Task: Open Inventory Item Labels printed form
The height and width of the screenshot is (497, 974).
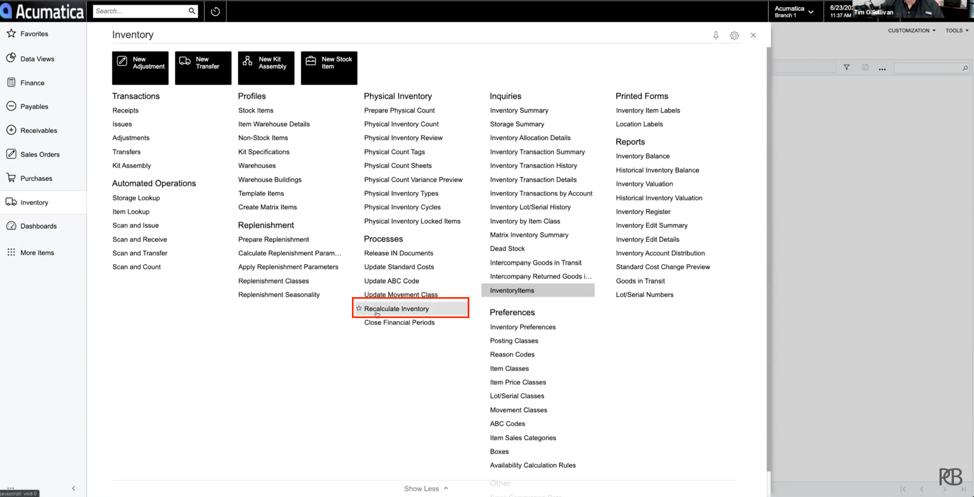Action: click(x=648, y=110)
